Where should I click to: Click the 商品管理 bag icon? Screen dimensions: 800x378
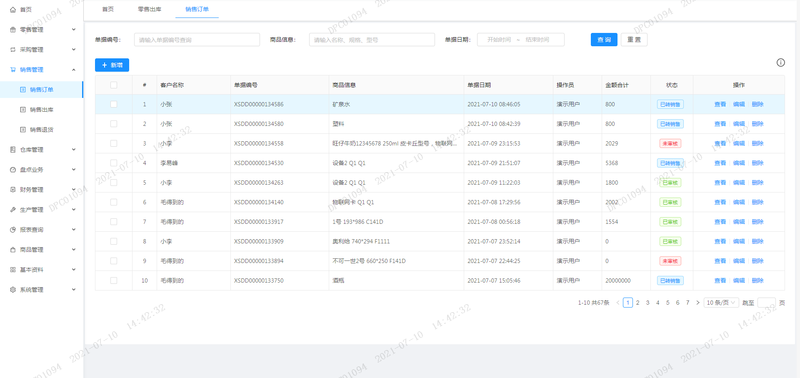[x=13, y=250]
